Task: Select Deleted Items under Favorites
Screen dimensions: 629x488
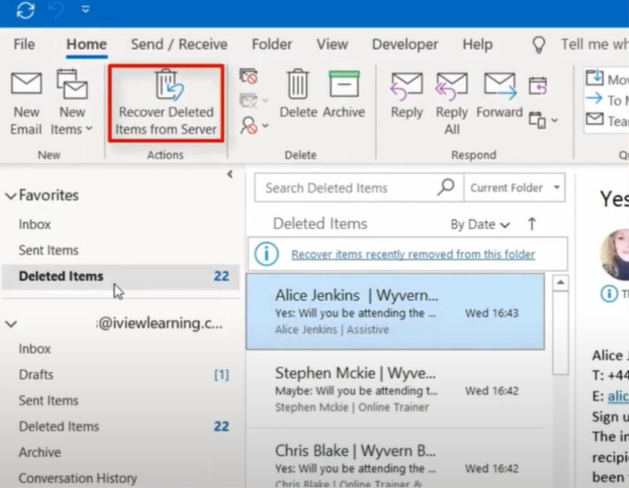Action: [x=121, y=276]
